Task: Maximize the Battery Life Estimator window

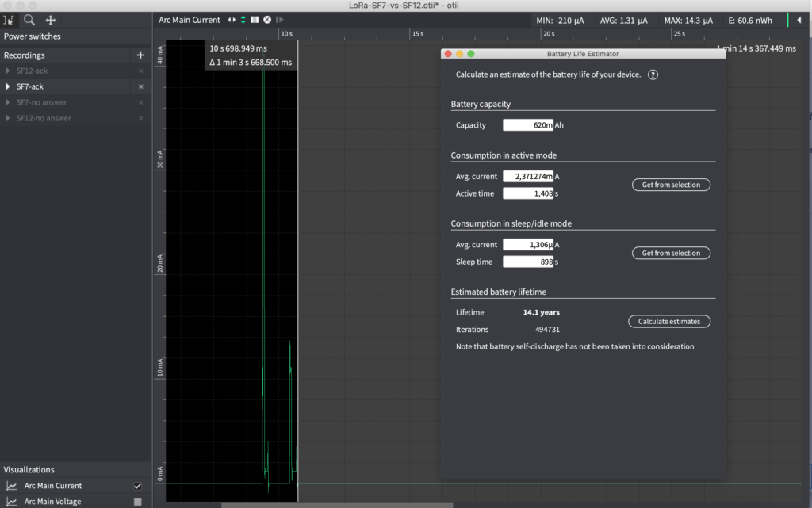Action: [471, 54]
